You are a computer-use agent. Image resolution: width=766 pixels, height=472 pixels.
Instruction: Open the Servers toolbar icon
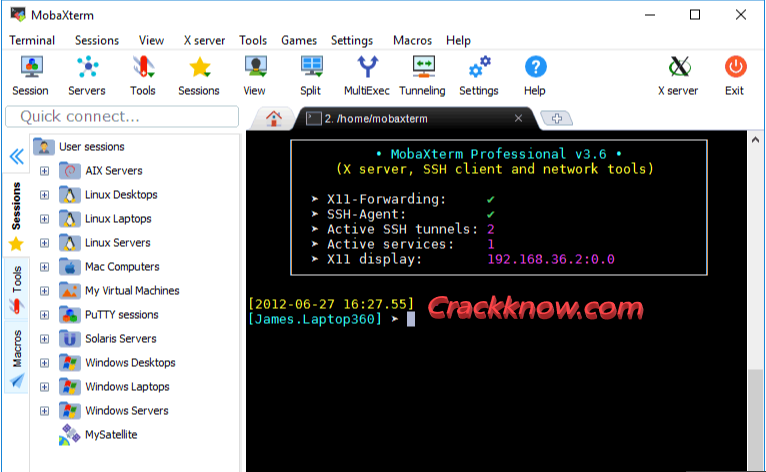click(x=87, y=76)
